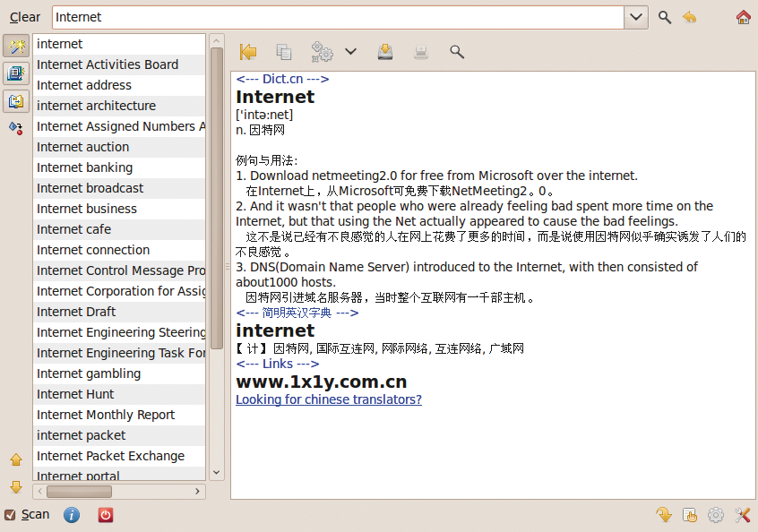The image size is (758, 532).
Task: Click the previous word up arrow icon
Action: tap(16, 459)
